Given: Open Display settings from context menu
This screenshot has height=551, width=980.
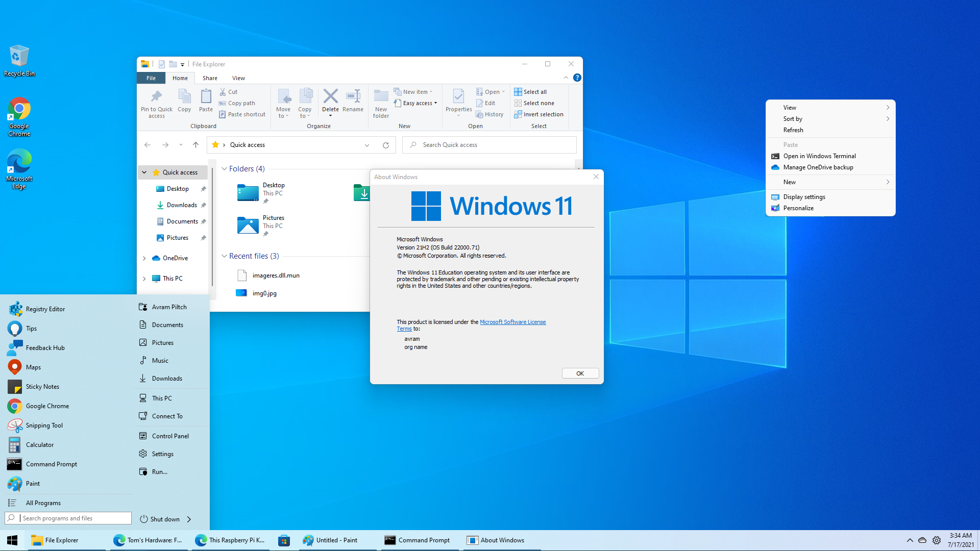Looking at the screenshot, I should pyautogui.click(x=804, y=196).
